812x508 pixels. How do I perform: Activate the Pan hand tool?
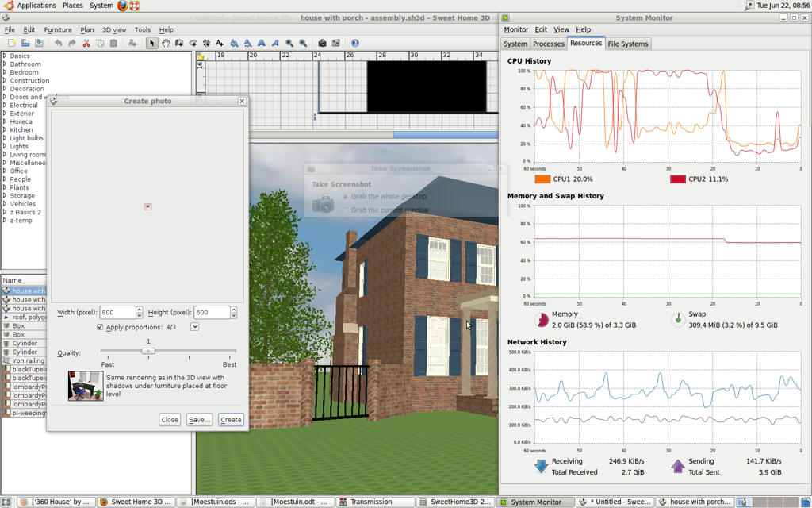166,43
